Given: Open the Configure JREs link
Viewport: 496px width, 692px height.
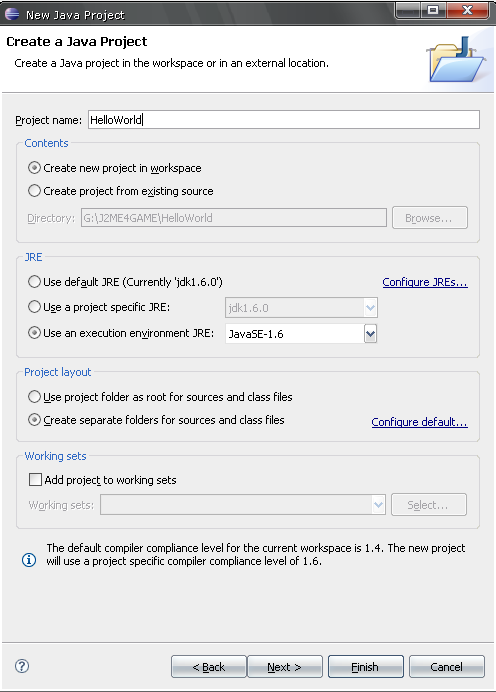Looking at the screenshot, I should pos(425,282).
